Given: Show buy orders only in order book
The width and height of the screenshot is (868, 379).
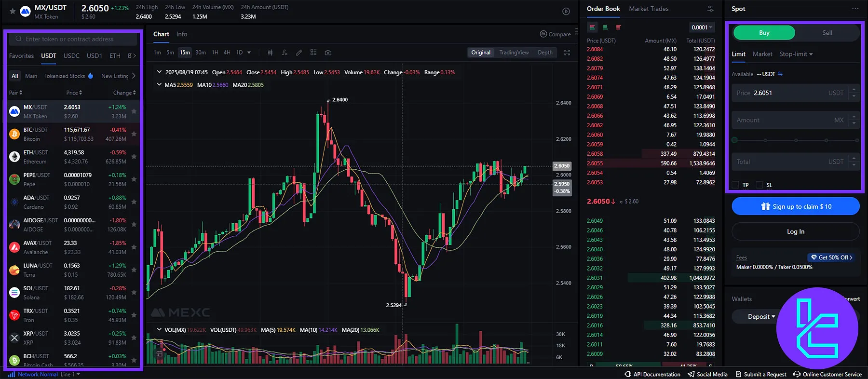Looking at the screenshot, I should (605, 27).
